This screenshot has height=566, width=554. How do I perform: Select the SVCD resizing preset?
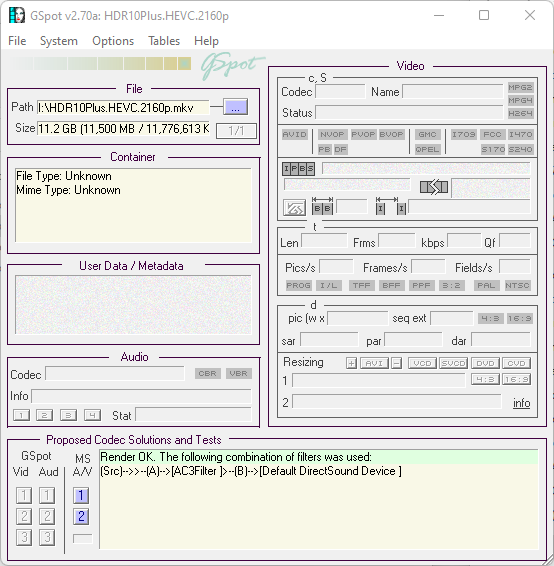pyautogui.click(x=453, y=363)
